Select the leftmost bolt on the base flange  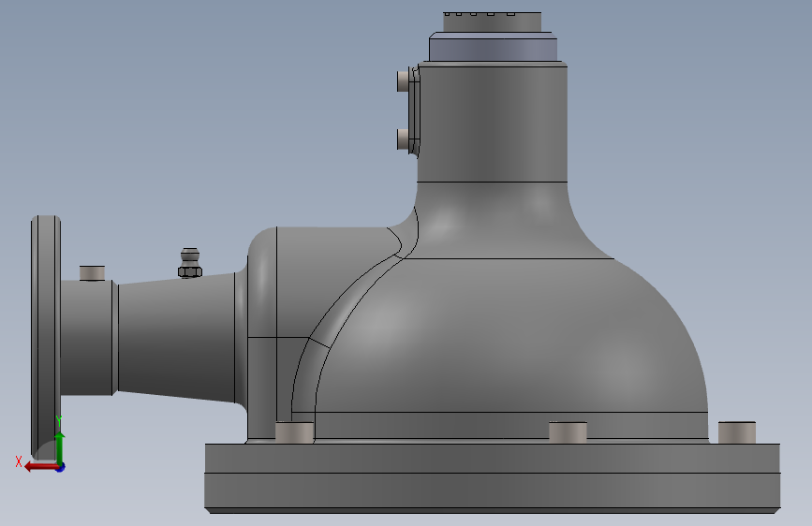coord(294,432)
